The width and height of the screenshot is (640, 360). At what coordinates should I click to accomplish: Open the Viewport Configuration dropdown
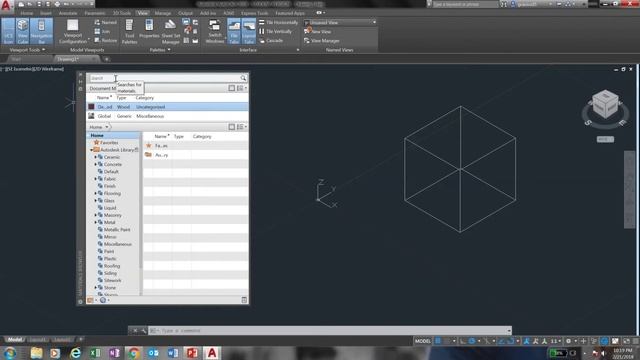tap(73, 31)
